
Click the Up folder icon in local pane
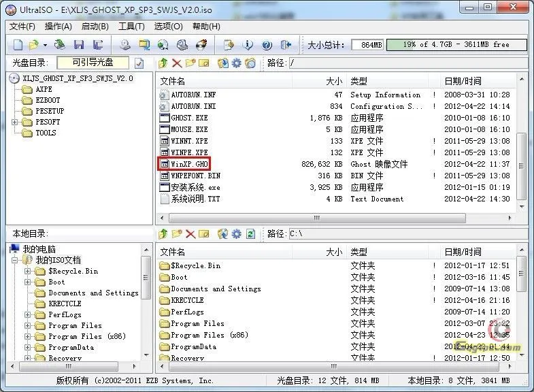pyautogui.click(x=163, y=234)
